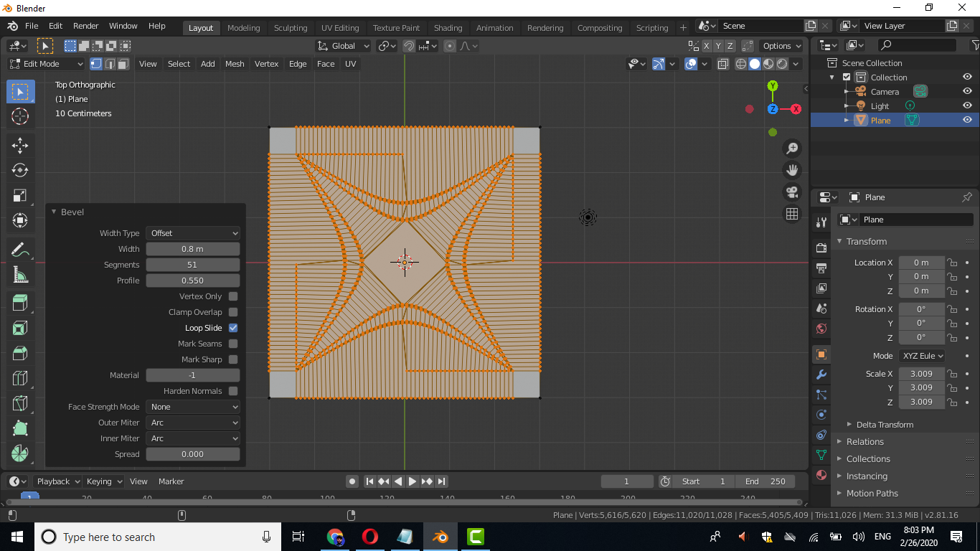980x551 pixels.
Task: Click the Profile value slider in Bevel panel
Action: coord(192,281)
